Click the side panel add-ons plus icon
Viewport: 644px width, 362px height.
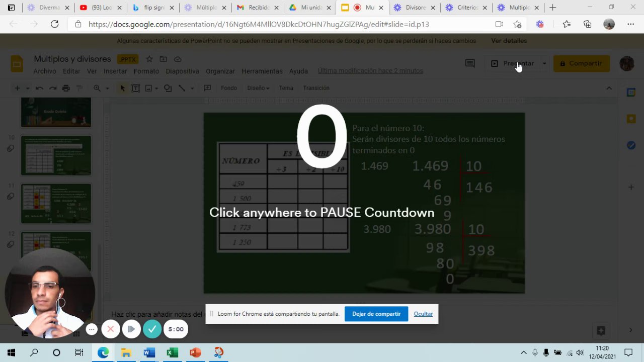tap(631, 187)
